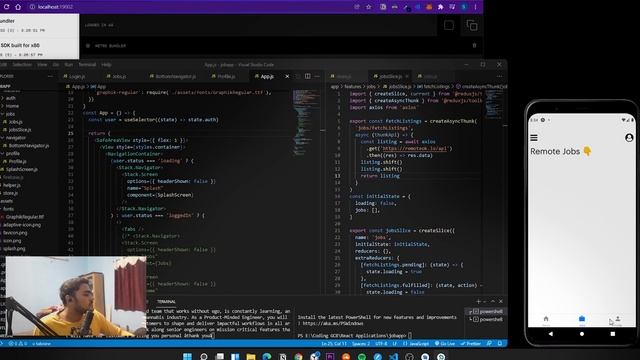Tap the Android recents square button
640x360 pixels.
pyautogui.click(x=613, y=334)
